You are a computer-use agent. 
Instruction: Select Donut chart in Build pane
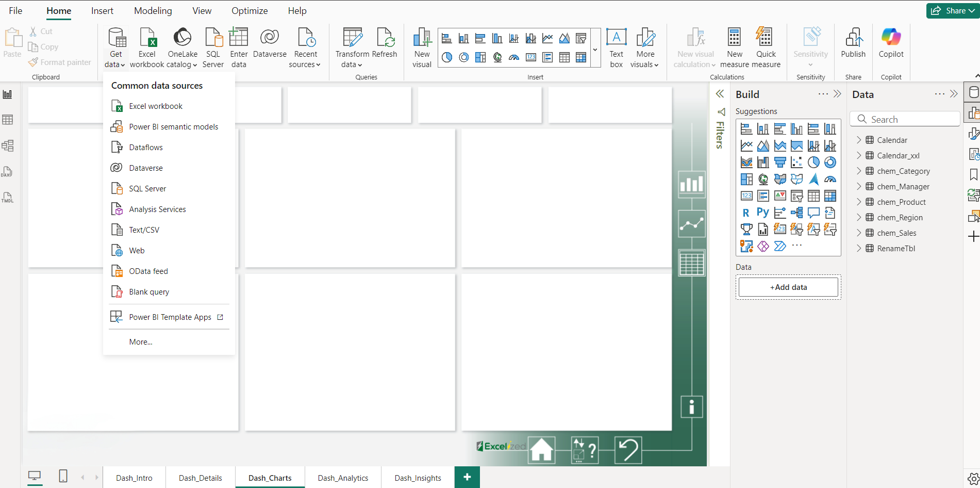tap(830, 162)
